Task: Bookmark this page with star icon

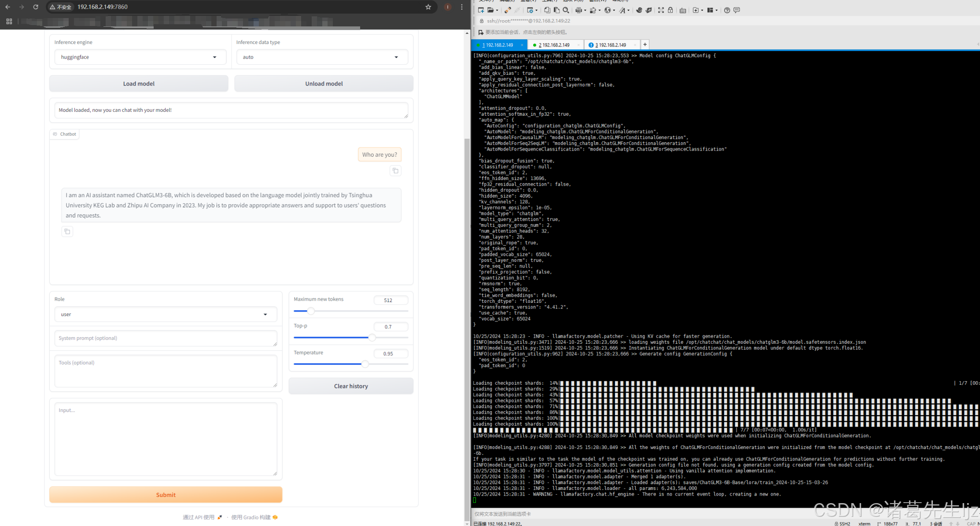Action: click(x=428, y=7)
